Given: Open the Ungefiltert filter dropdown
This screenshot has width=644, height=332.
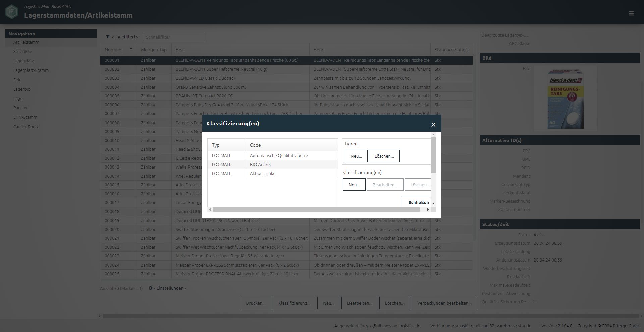Looking at the screenshot, I should (124, 37).
